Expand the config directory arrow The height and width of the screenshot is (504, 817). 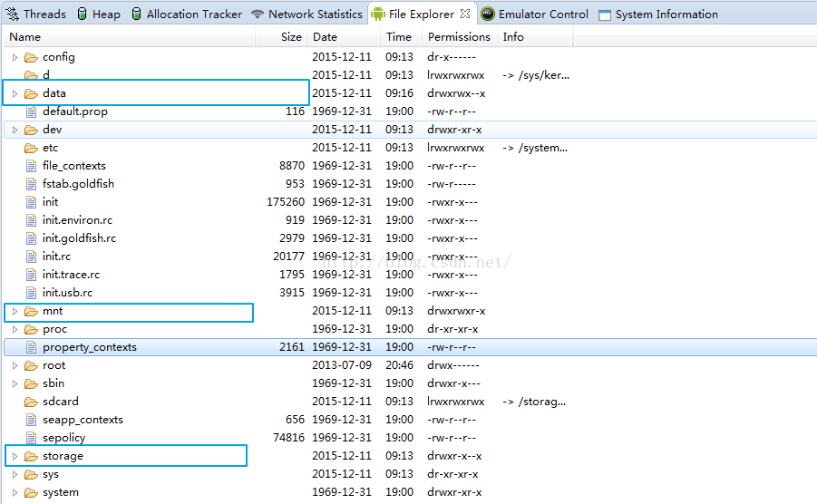click(x=15, y=57)
